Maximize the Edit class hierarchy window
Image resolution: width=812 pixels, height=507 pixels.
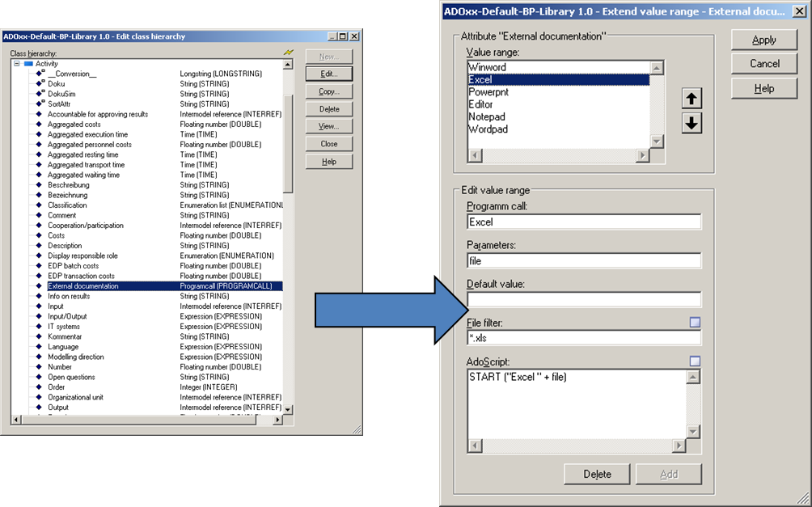pos(343,36)
